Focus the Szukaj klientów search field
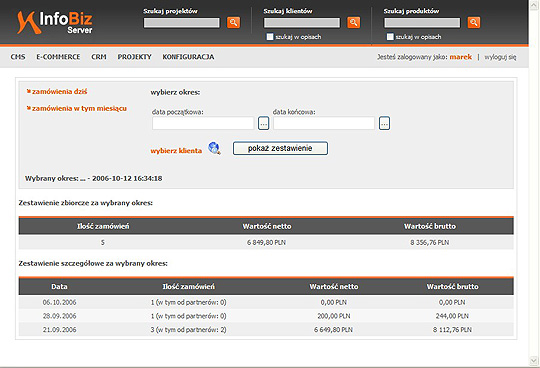 point(302,23)
